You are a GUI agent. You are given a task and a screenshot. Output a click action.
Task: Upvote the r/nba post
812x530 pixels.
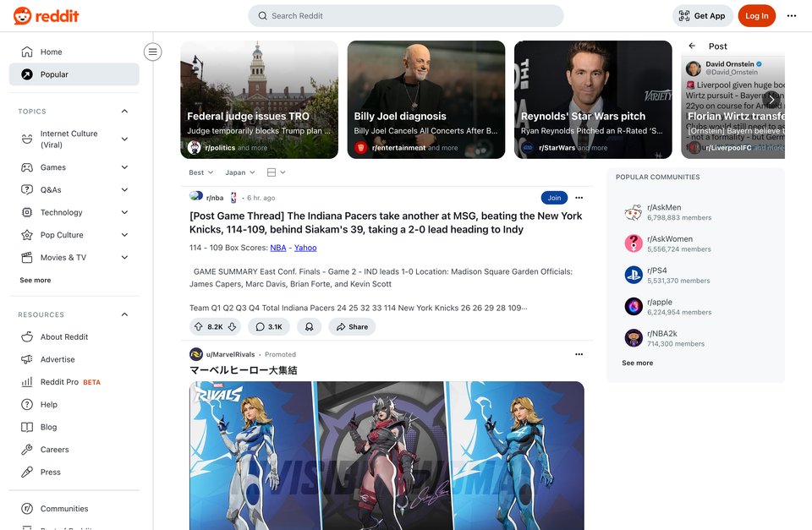[x=198, y=326]
